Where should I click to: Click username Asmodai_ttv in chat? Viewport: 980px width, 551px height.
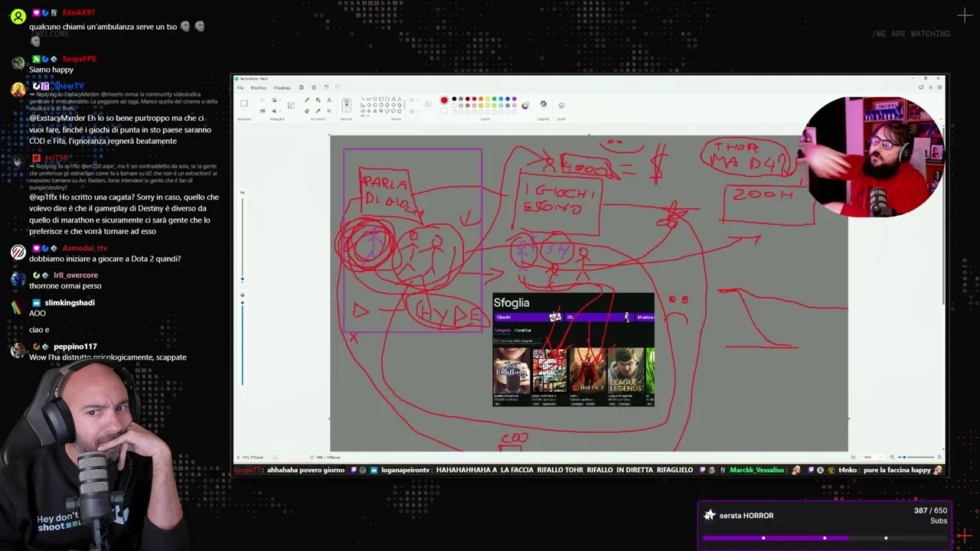click(85, 248)
